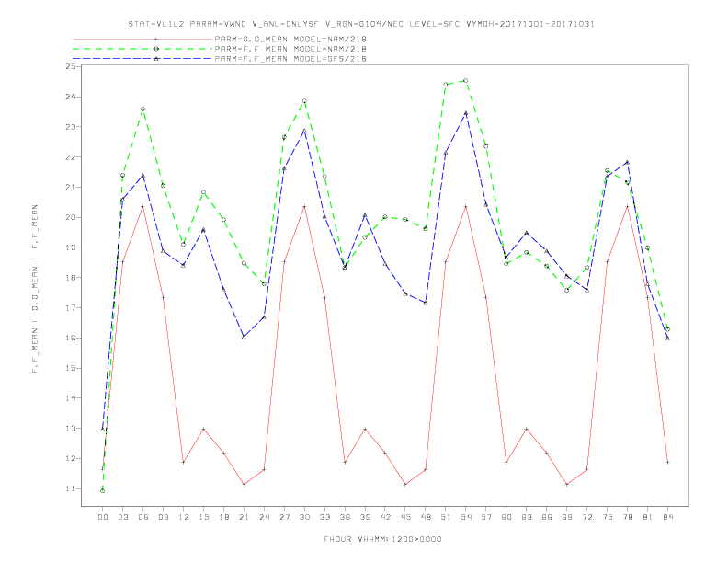728x563 pixels.
Task: Click x-axis forecast hour label 36
Action: (x=345, y=517)
